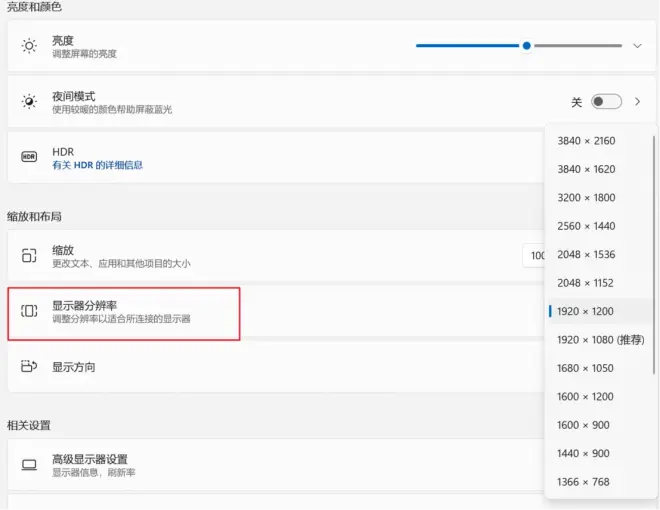Image resolution: width=660 pixels, height=510 pixels.
Task: Select 3200 × 1800 resolution
Action: point(599,197)
